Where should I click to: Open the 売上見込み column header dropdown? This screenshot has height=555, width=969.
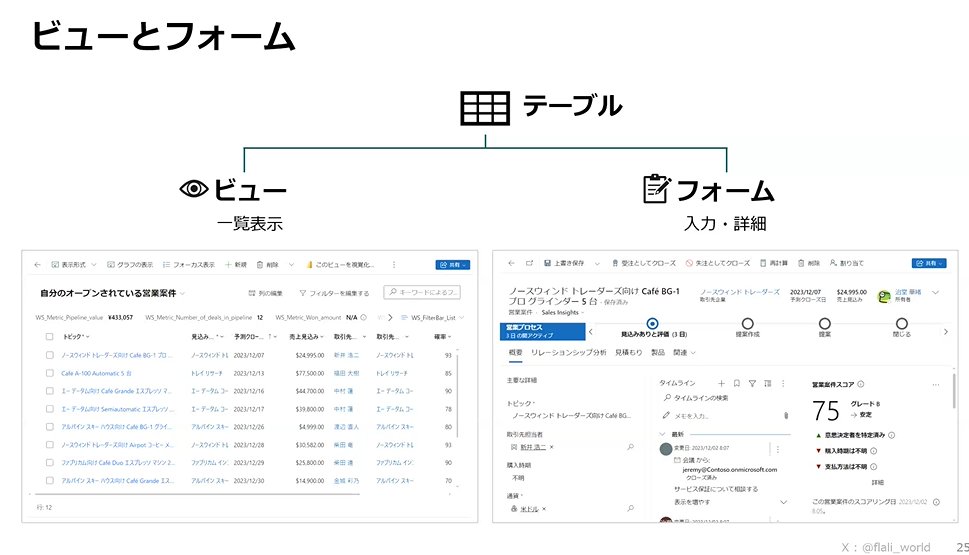pyautogui.click(x=307, y=337)
